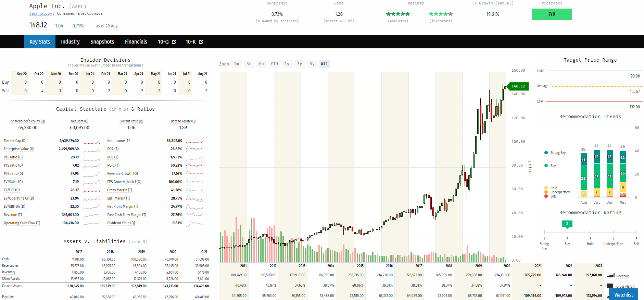The height and width of the screenshot is (300, 644).
Task: Set chart zoom to 1y
Action: click(287, 64)
